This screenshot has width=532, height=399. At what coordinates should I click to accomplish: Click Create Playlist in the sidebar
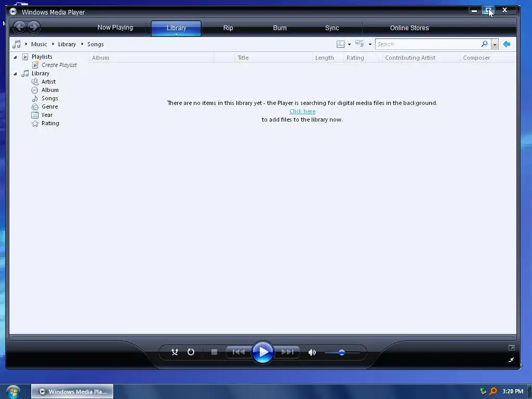coord(59,65)
